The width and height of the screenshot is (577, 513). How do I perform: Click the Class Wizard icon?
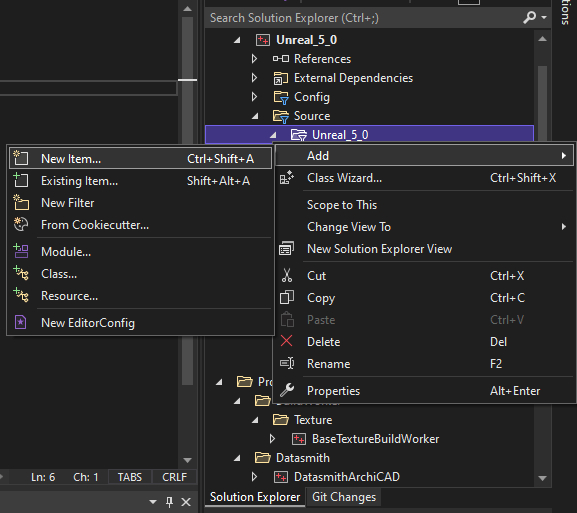point(287,178)
